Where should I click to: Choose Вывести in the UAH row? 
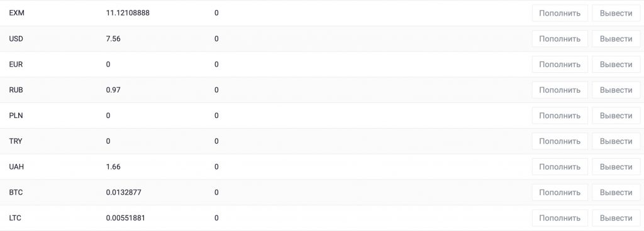[x=616, y=167]
